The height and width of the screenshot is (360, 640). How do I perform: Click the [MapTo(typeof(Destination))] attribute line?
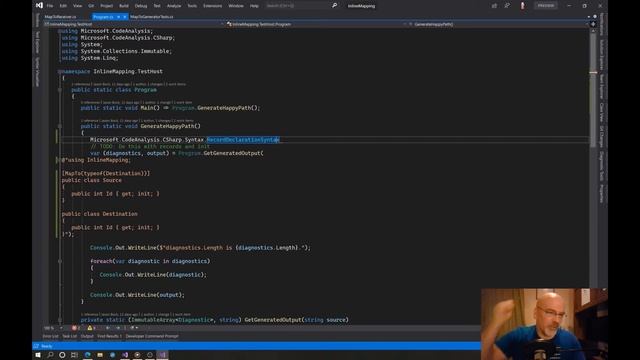point(106,173)
